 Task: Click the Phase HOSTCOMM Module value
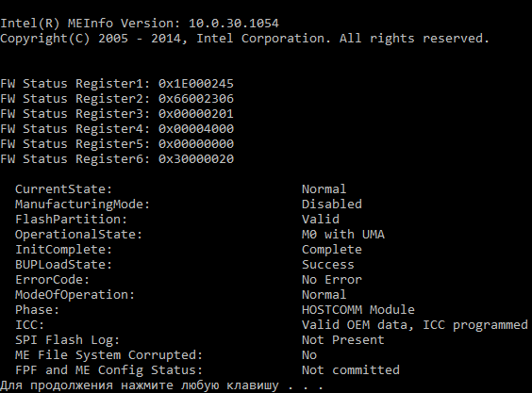[357, 310]
